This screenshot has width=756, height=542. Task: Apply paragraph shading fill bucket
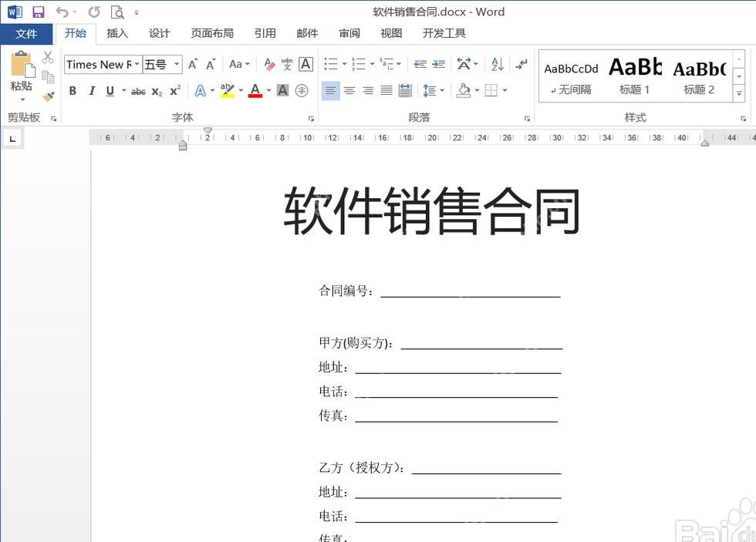click(x=464, y=90)
